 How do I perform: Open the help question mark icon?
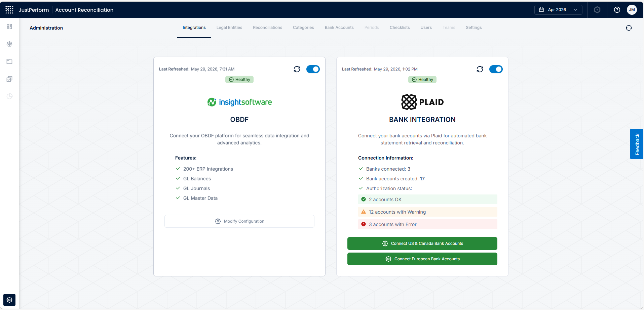[617, 10]
